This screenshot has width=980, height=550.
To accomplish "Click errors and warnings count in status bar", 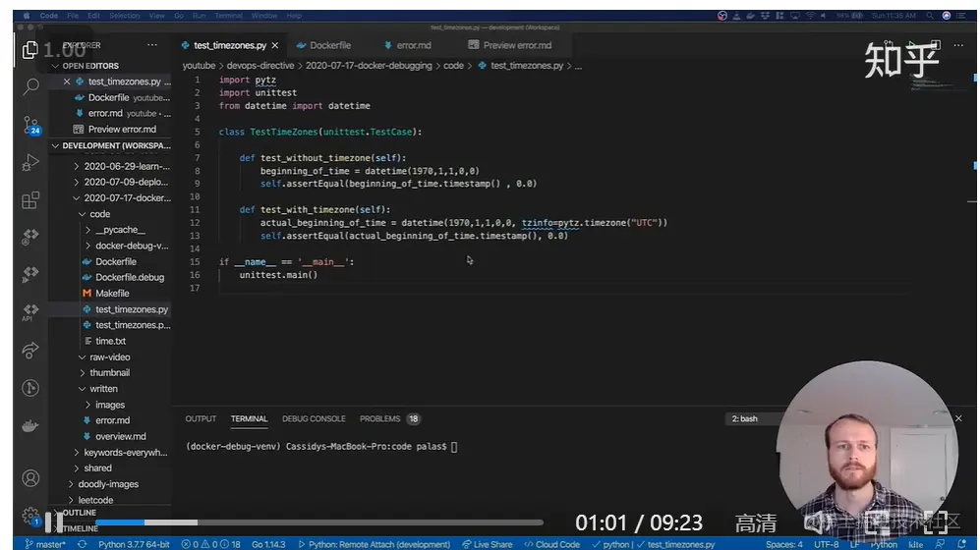I will [x=210, y=544].
